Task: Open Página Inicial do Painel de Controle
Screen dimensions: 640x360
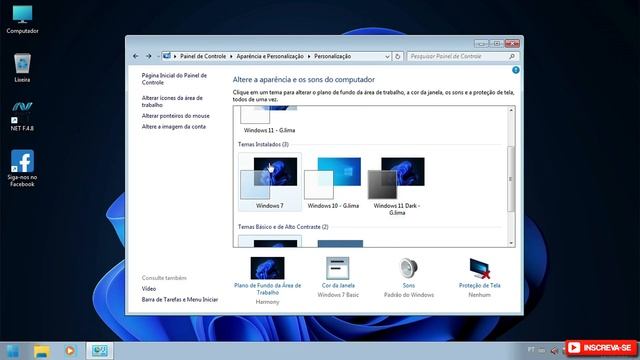Action: [174, 79]
